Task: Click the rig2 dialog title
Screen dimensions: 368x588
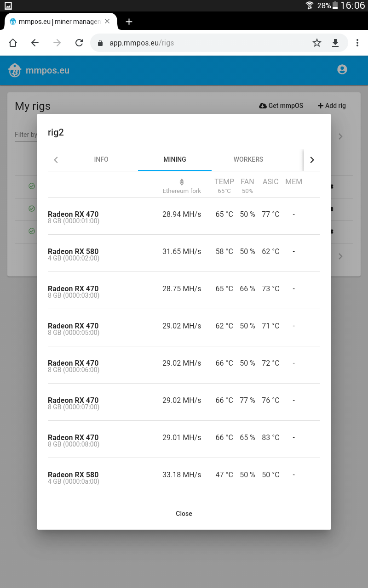Action: tap(56, 132)
